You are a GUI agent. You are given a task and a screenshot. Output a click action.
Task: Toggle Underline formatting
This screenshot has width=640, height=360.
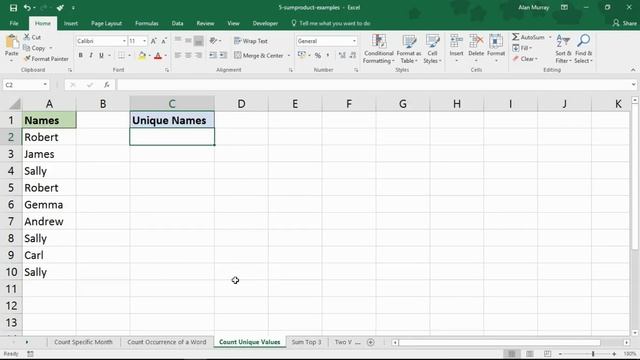(101, 55)
